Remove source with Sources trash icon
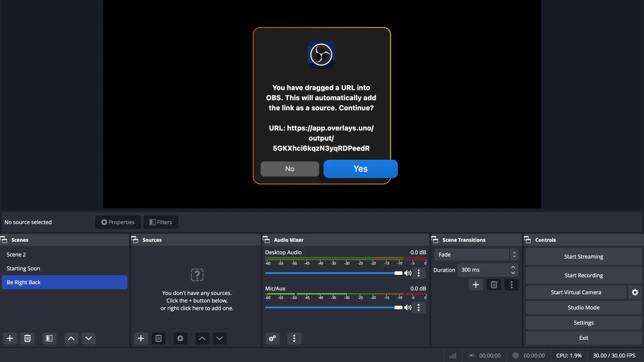Image resolution: width=644 pixels, height=362 pixels. pyautogui.click(x=158, y=338)
